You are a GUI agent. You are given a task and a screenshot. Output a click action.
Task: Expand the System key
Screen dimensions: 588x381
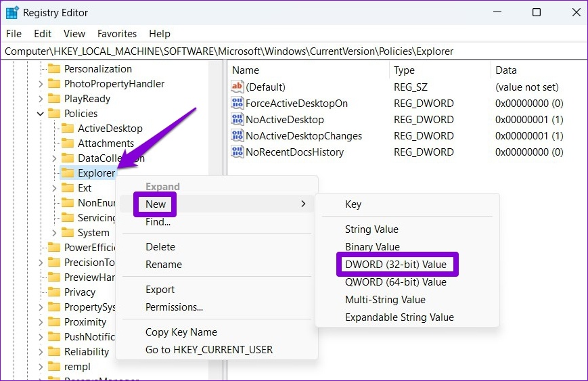pyautogui.click(x=54, y=233)
